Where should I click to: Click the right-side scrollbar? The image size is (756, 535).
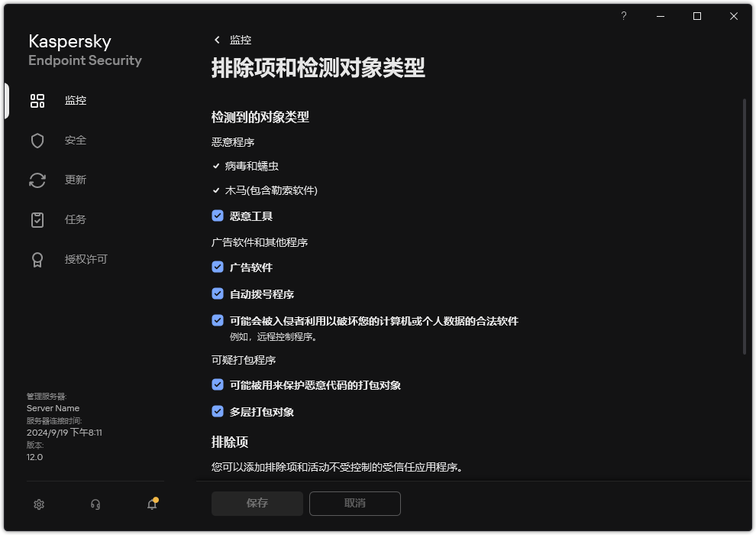point(745,229)
